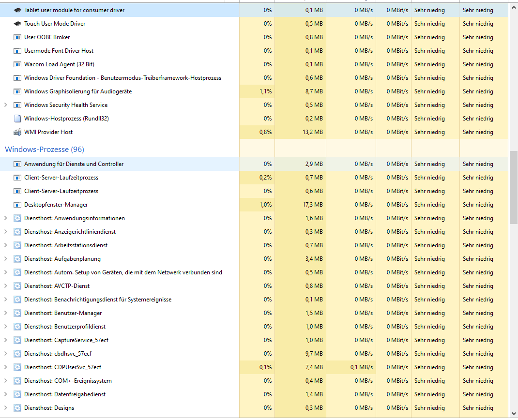This screenshot has width=518, height=420.
Task: Click the Usermode Font Driver Host icon
Action: (17, 51)
